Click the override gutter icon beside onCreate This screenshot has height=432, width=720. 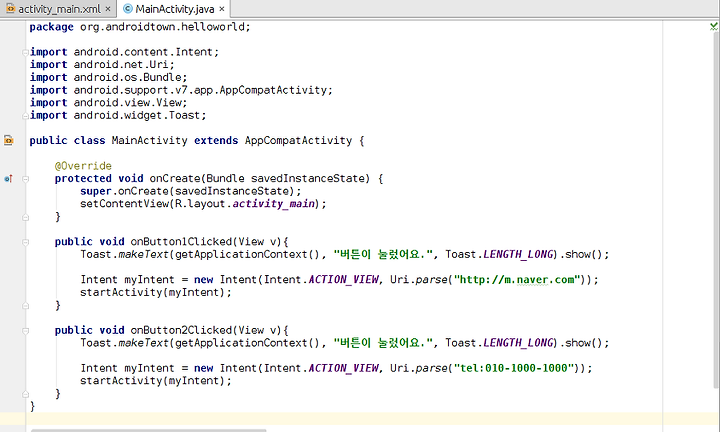(x=8, y=179)
